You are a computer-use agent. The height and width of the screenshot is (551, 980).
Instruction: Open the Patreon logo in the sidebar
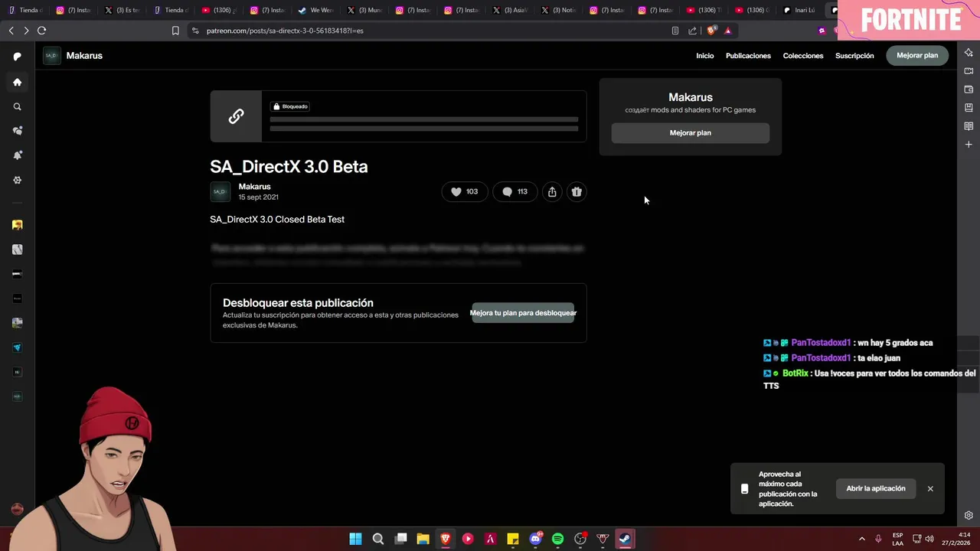17,57
